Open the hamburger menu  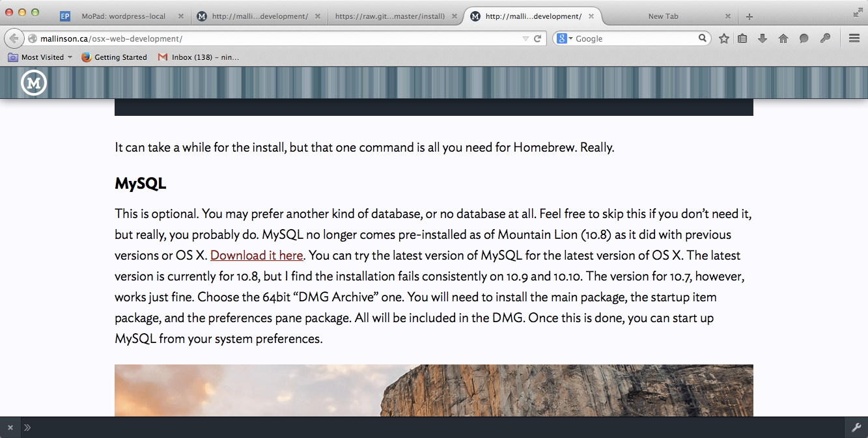(854, 38)
